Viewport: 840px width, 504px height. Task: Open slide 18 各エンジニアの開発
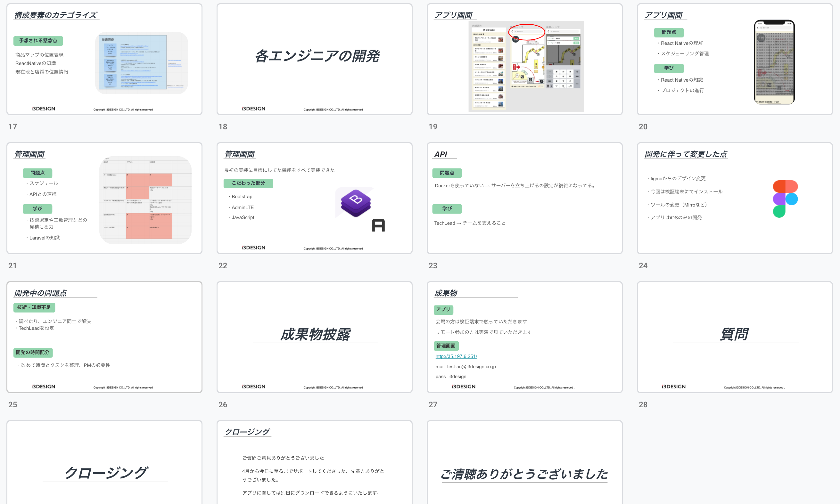tap(314, 59)
